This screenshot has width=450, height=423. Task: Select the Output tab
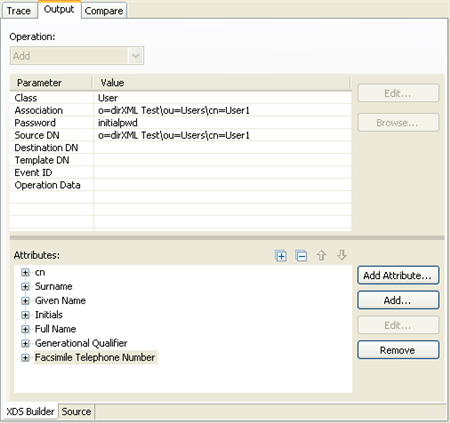click(59, 9)
